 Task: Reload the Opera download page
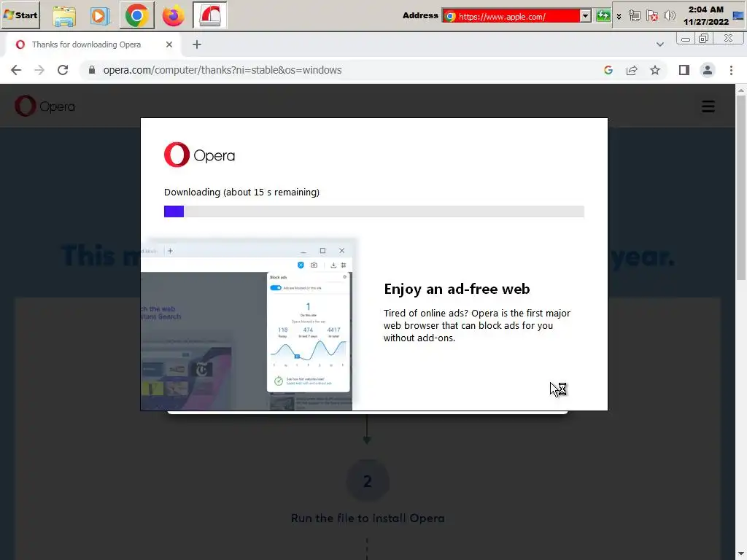63,70
